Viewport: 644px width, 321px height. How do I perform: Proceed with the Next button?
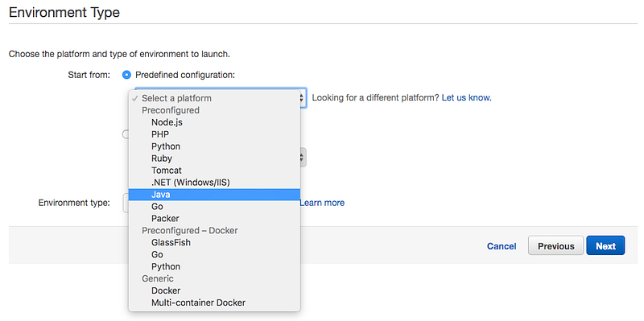pos(606,245)
